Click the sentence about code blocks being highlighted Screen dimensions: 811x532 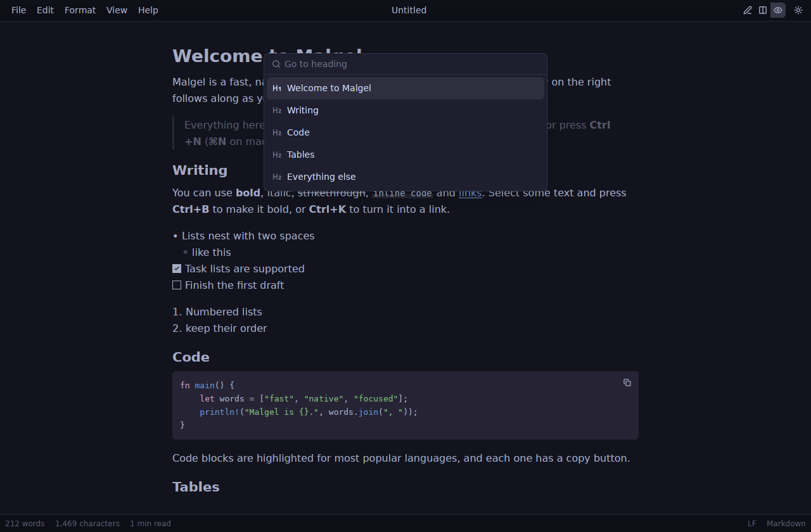click(x=401, y=458)
